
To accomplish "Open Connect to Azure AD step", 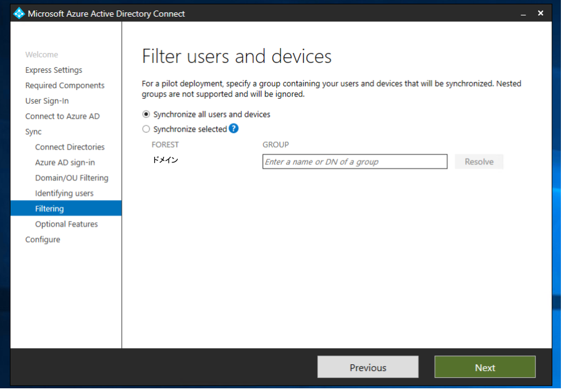I will (x=62, y=117).
